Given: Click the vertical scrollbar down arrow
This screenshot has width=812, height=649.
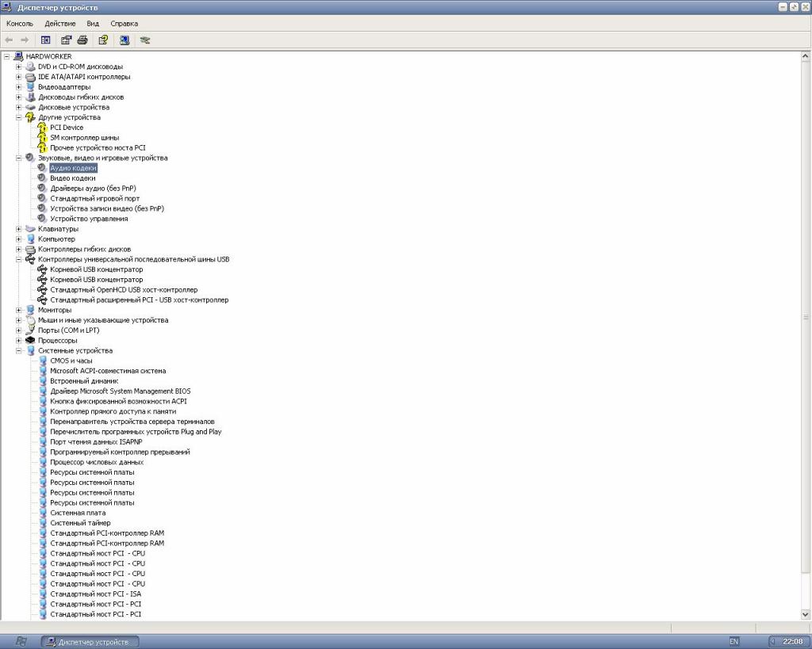Looking at the screenshot, I should tap(806, 614).
